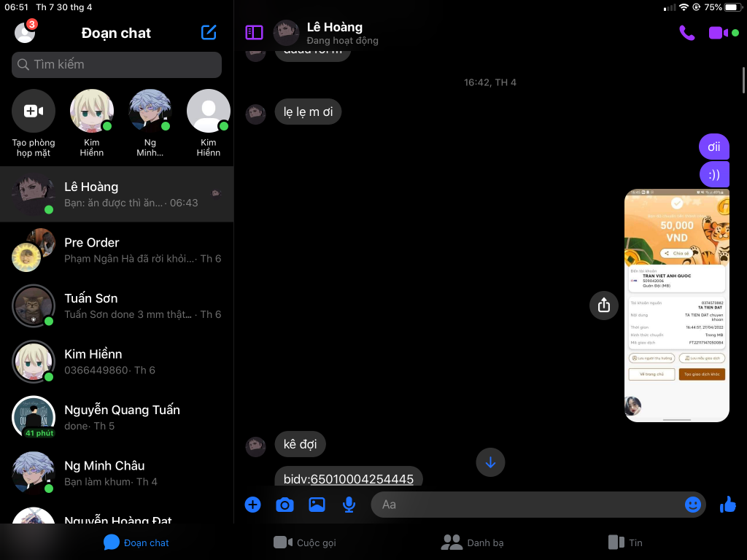This screenshot has width=747, height=560.
Task: Share the bank transfer image
Action: click(603, 306)
